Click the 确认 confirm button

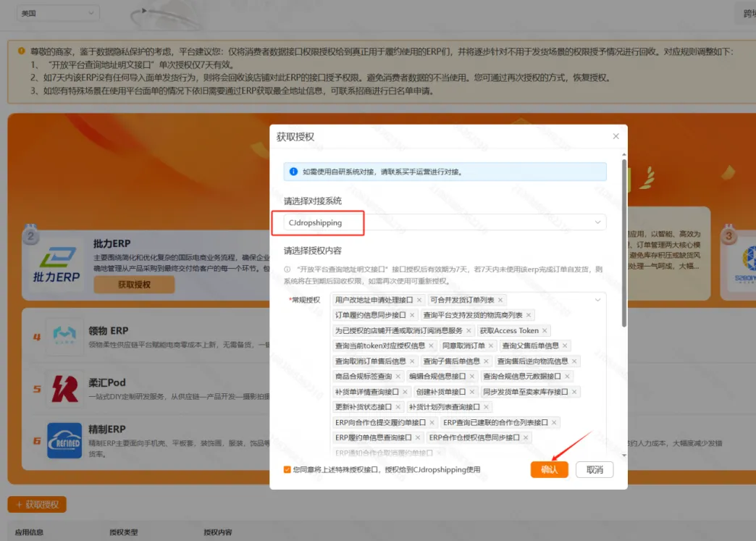tap(549, 469)
